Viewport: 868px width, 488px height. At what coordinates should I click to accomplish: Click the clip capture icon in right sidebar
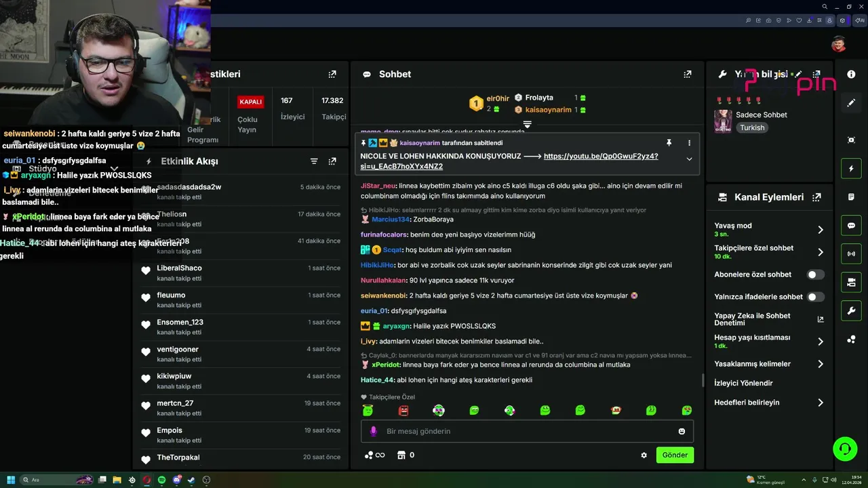(x=851, y=140)
